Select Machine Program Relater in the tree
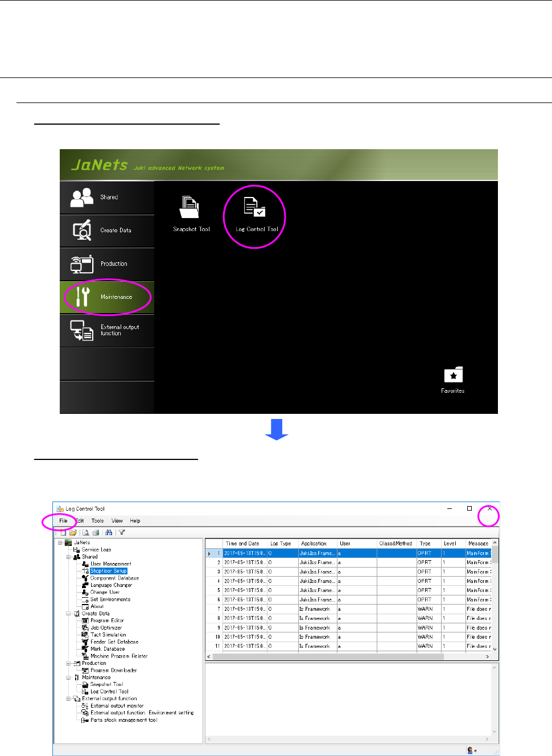The height and width of the screenshot is (756, 552). click(x=119, y=656)
